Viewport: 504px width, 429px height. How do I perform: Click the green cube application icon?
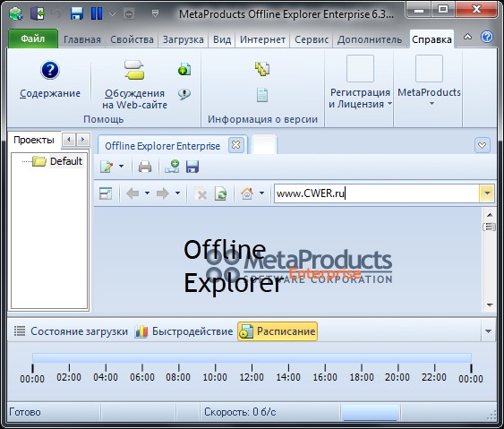tap(15, 13)
